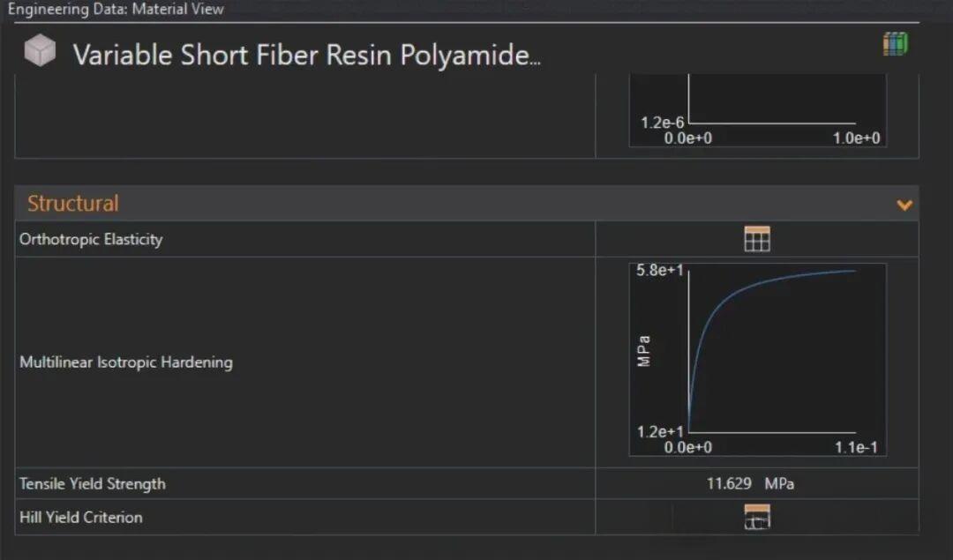953x560 pixels.
Task: Open the material library books icon
Action: [x=895, y=44]
